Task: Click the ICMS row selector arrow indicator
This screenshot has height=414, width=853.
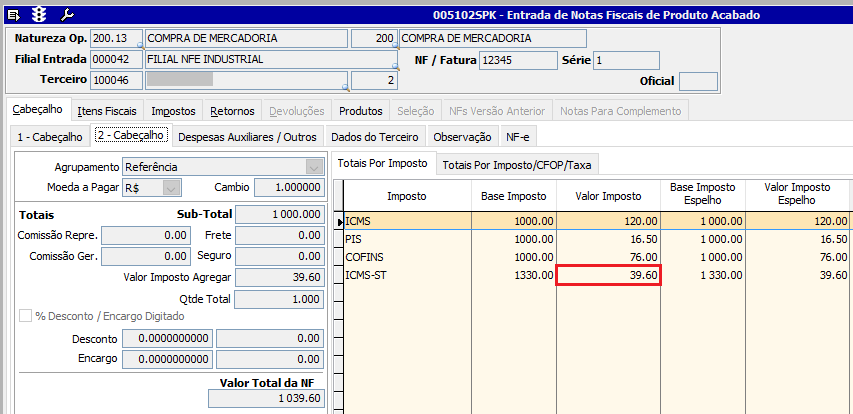Action: [x=339, y=221]
